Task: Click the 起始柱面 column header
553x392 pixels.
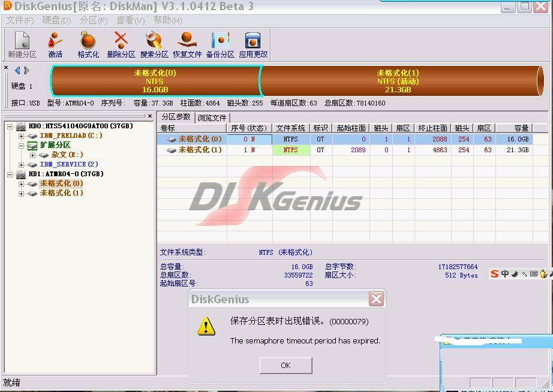Action: tap(350, 128)
